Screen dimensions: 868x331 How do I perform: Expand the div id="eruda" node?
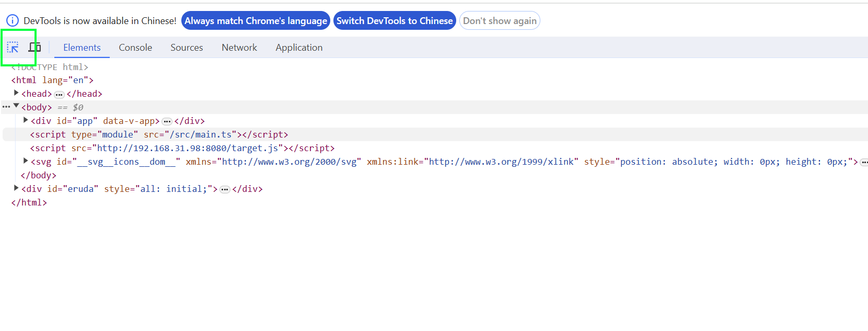pos(16,188)
